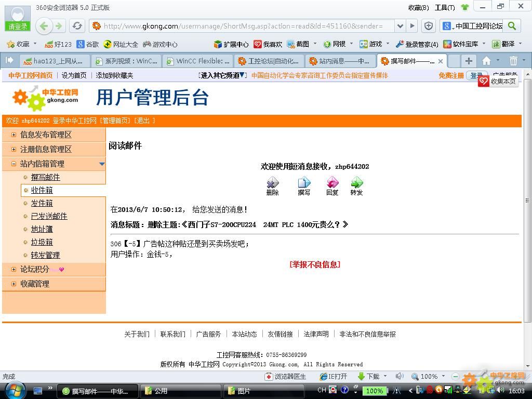Click the forward mail icon (转发)
Image resolution: width=532 pixels, height=399 pixels.
[356, 185]
